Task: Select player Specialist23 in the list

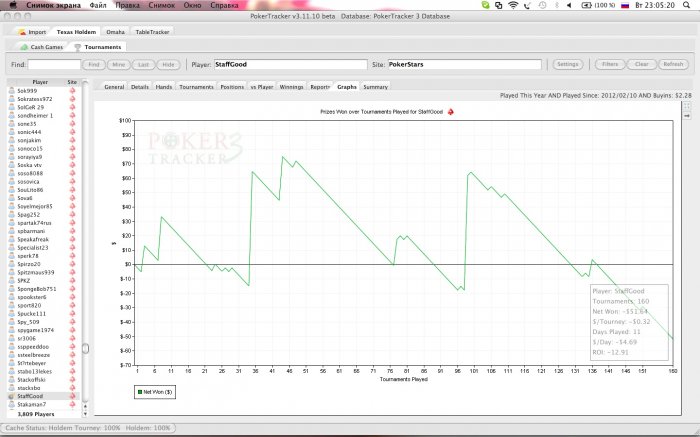Action: coord(33,248)
